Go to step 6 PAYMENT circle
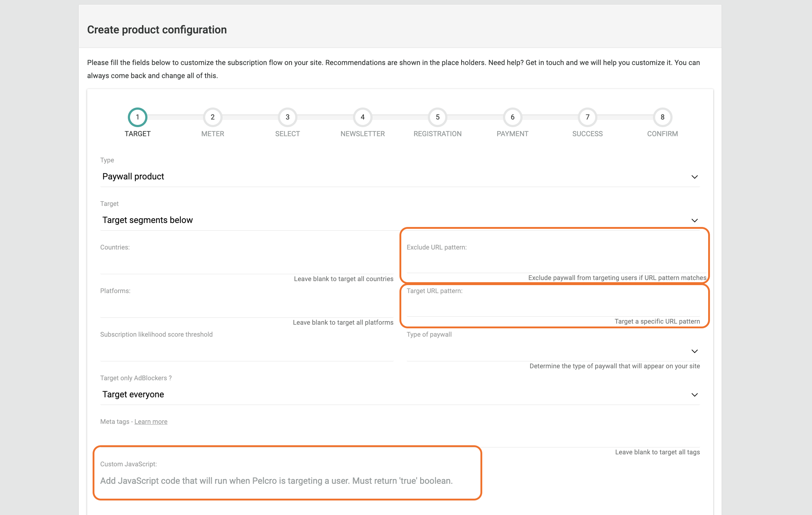 click(x=512, y=117)
